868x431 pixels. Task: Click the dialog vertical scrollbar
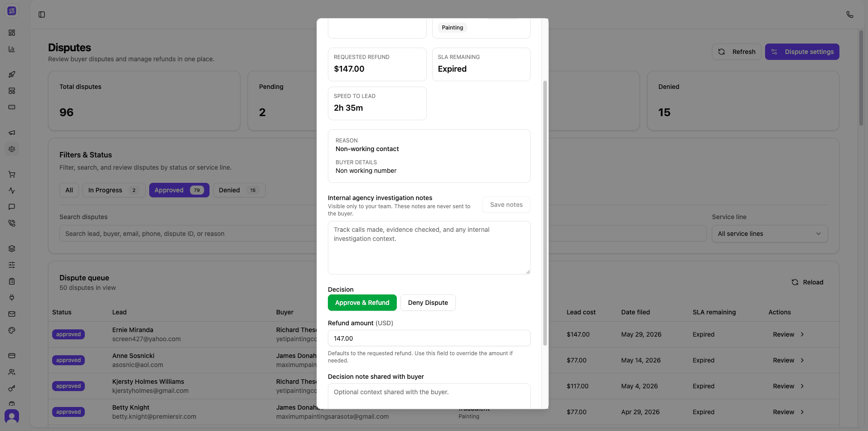coord(545,213)
